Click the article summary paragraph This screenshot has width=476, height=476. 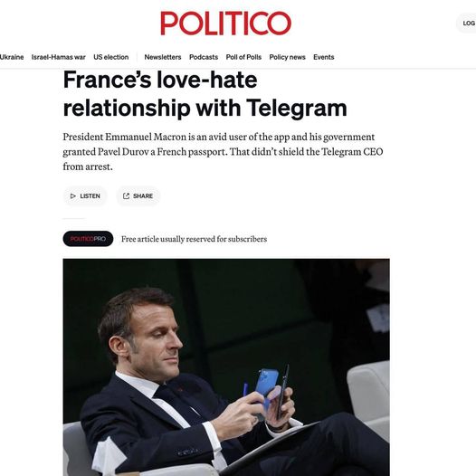(x=224, y=152)
